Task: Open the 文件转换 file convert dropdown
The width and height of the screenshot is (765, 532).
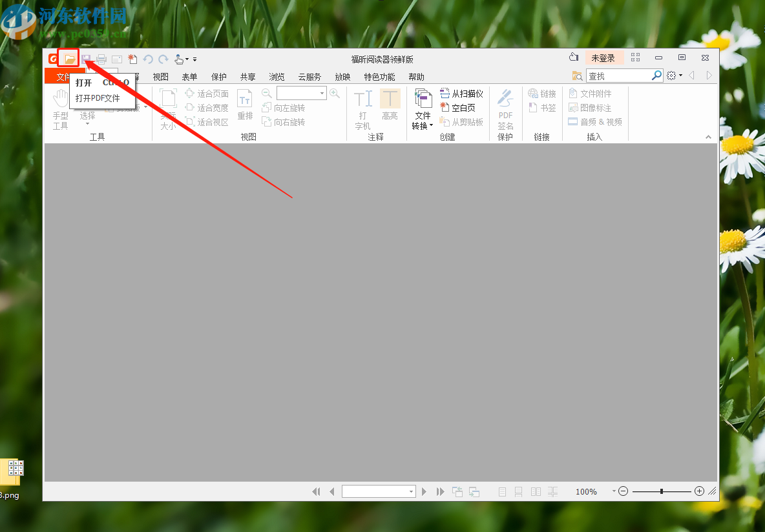Action: tap(423, 110)
